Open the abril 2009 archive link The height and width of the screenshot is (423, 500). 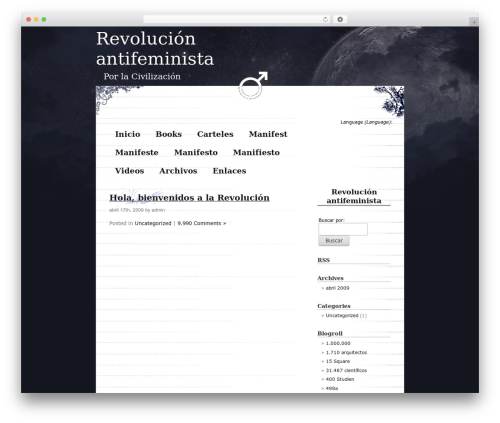click(x=337, y=288)
